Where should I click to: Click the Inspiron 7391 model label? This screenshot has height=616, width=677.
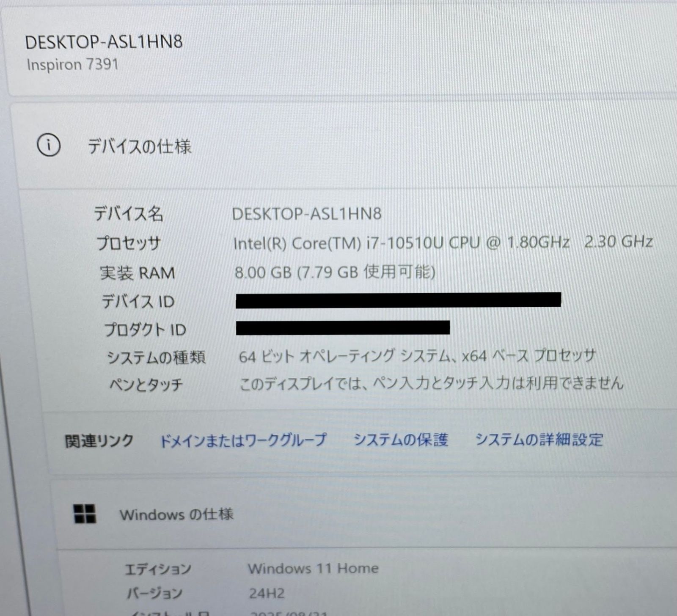[x=72, y=65]
